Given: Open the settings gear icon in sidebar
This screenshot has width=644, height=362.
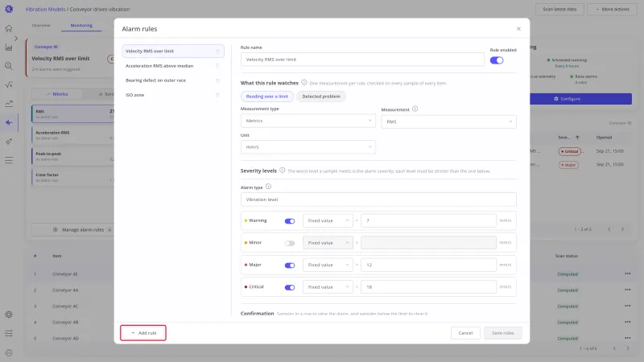Looking at the screenshot, I should (x=9, y=315).
